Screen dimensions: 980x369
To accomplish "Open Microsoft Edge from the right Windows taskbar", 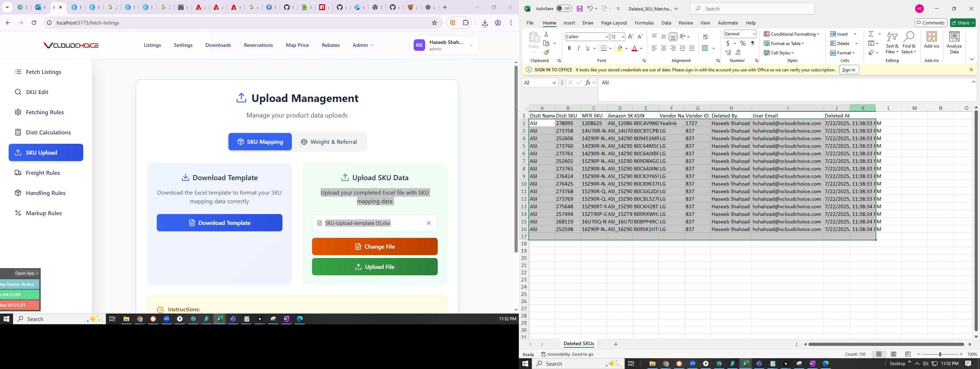I will pyautogui.click(x=825, y=364).
